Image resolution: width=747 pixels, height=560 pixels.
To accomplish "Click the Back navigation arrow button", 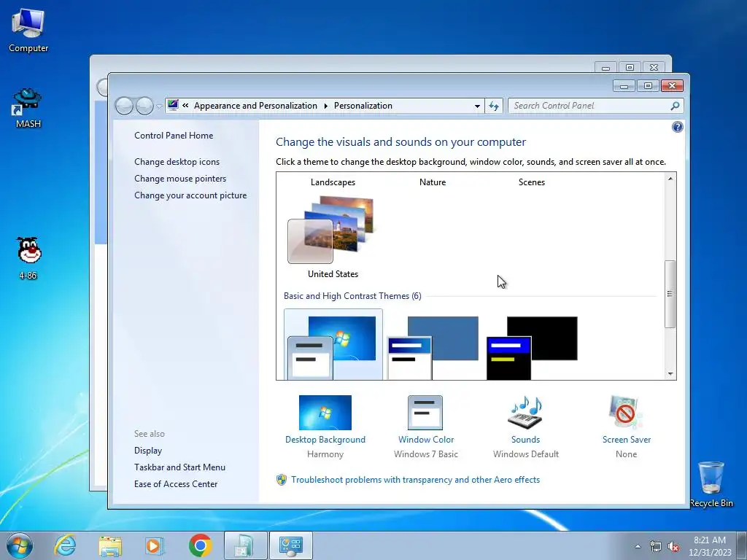I will [x=124, y=106].
